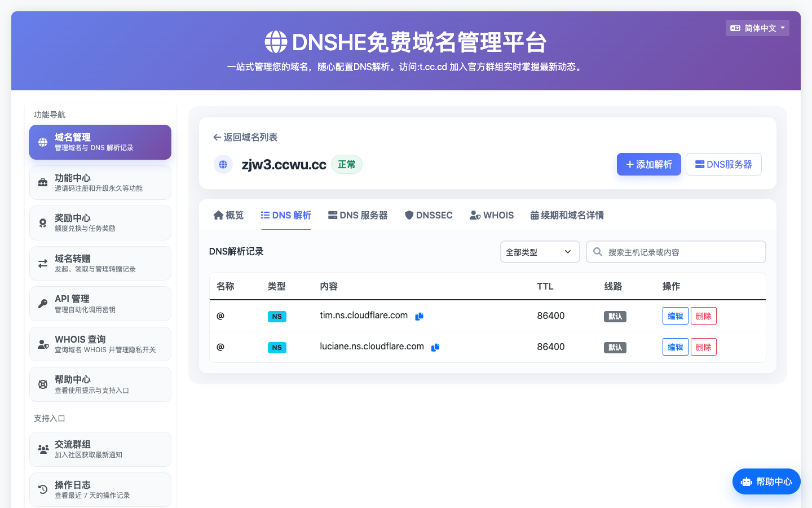The height and width of the screenshot is (508, 812).
Task: Click the 名称 column header
Action: pos(226,286)
